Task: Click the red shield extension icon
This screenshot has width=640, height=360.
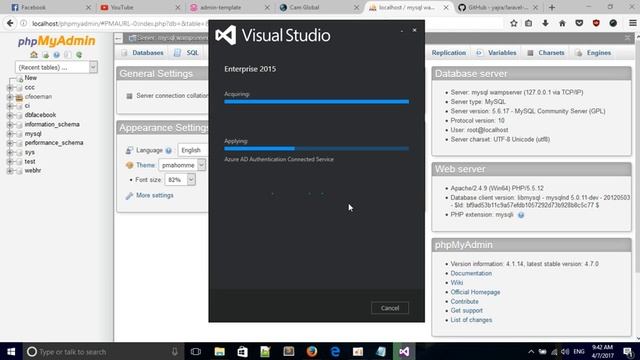Action: (x=596, y=23)
